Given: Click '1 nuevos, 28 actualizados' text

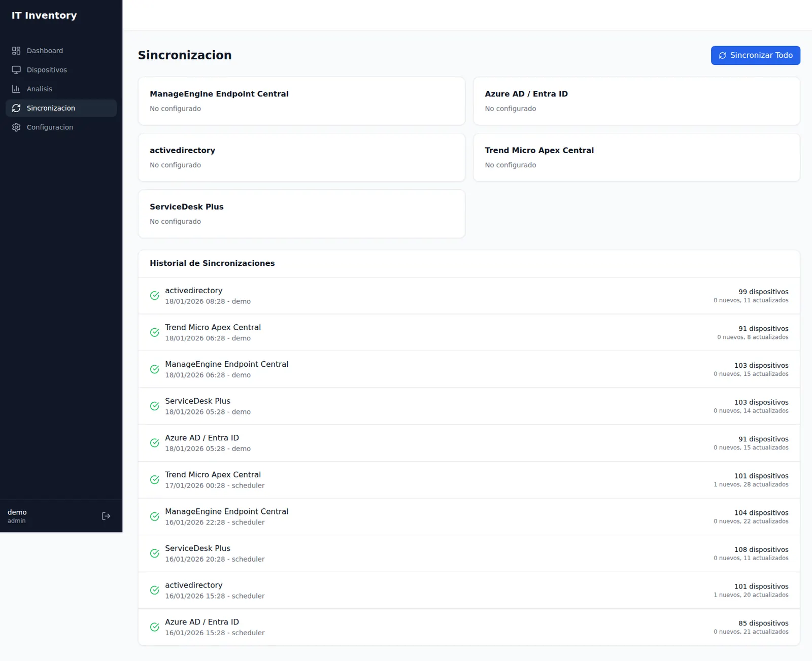Looking at the screenshot, I should [751, 484].
